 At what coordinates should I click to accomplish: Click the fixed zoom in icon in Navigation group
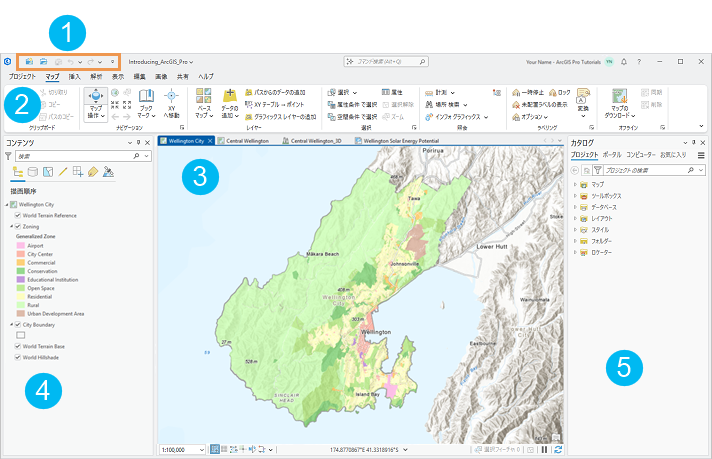[x=115, y=105]
